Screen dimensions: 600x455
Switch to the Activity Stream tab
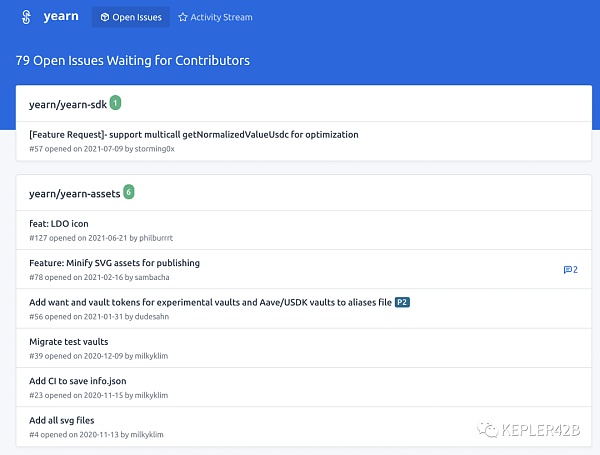pos(215,17)
